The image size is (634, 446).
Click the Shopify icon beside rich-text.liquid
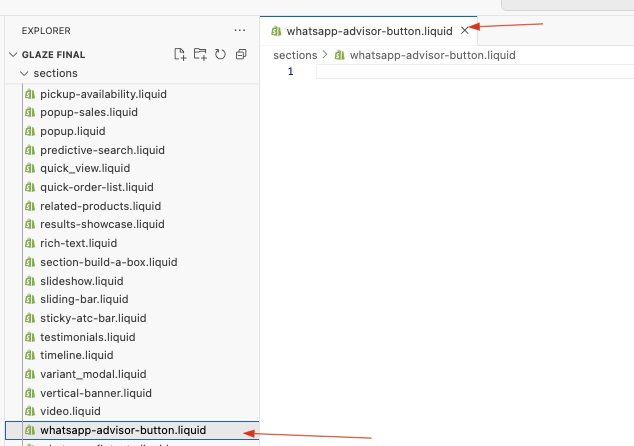[x=30, y=243]
